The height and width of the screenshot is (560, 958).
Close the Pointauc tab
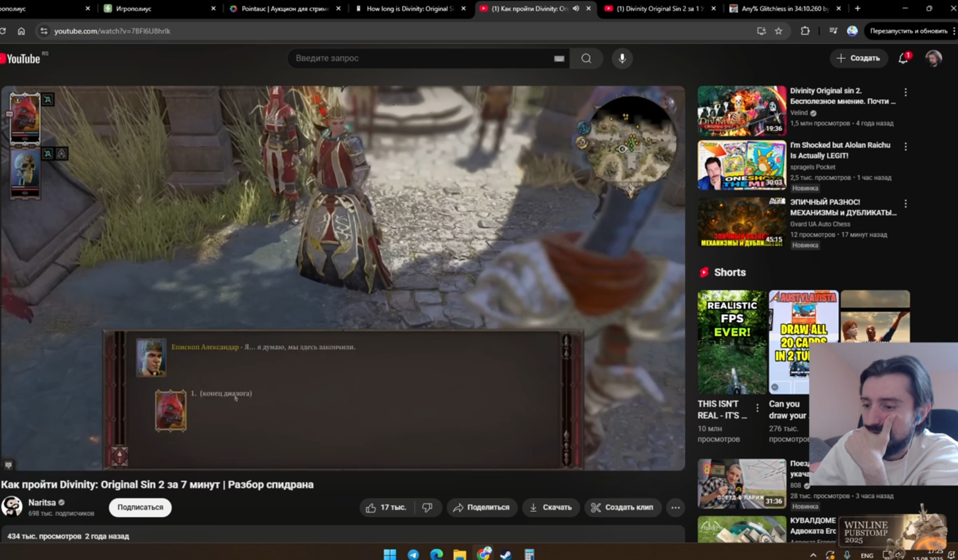point(338,8)
